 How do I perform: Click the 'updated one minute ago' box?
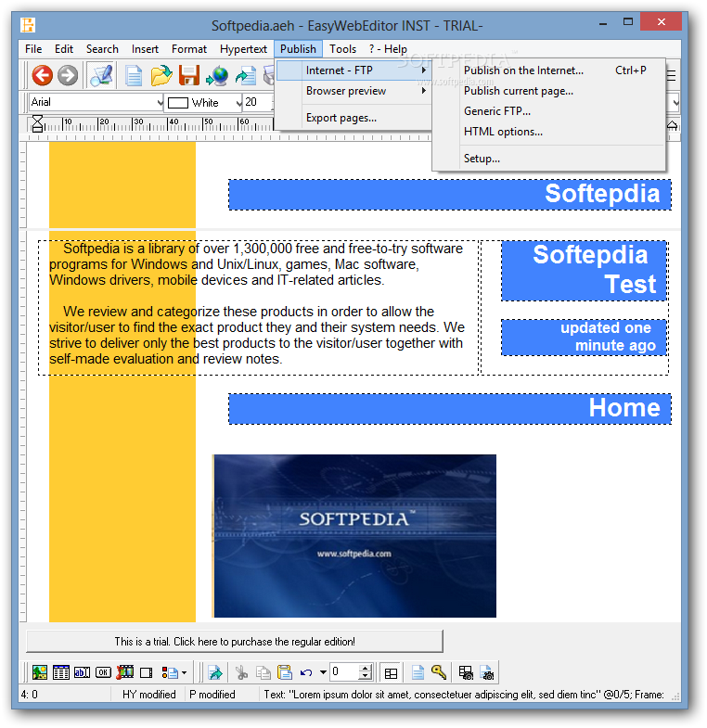click(x=585, y=337)
